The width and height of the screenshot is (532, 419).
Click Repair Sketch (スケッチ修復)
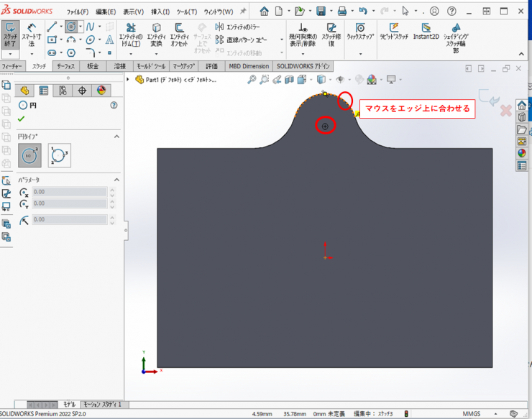[331, 35]
